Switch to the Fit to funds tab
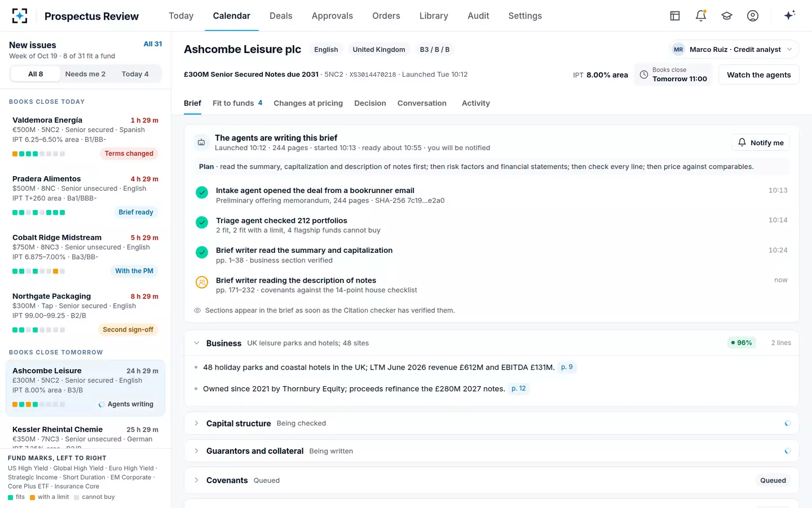 coord(237,103)
